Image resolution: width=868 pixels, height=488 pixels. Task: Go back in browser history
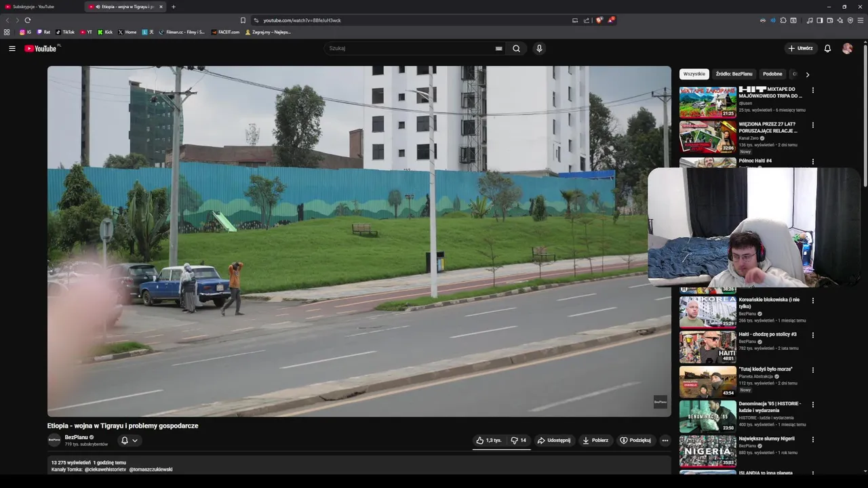tap(8, 20)
